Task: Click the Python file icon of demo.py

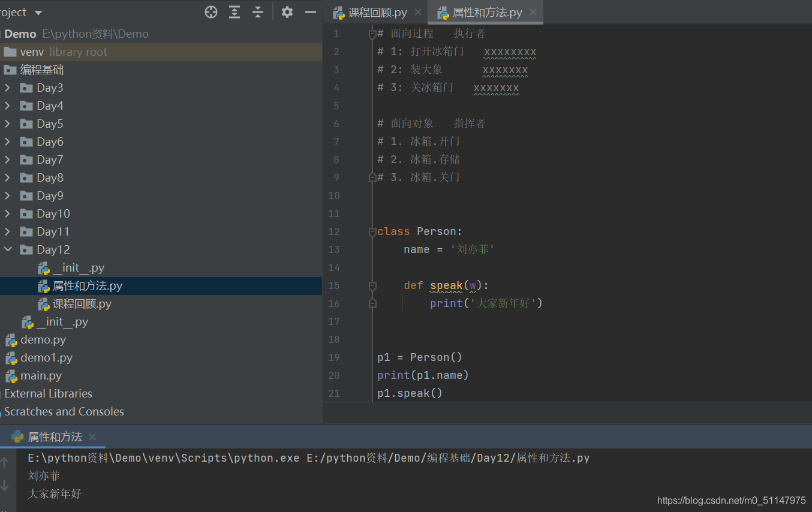Action: point(11,341)
